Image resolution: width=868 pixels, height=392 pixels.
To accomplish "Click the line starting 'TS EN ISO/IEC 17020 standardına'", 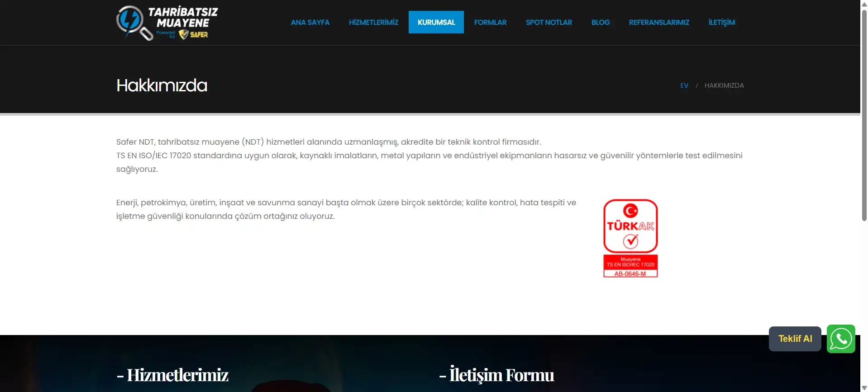I will tap(429, 156).
